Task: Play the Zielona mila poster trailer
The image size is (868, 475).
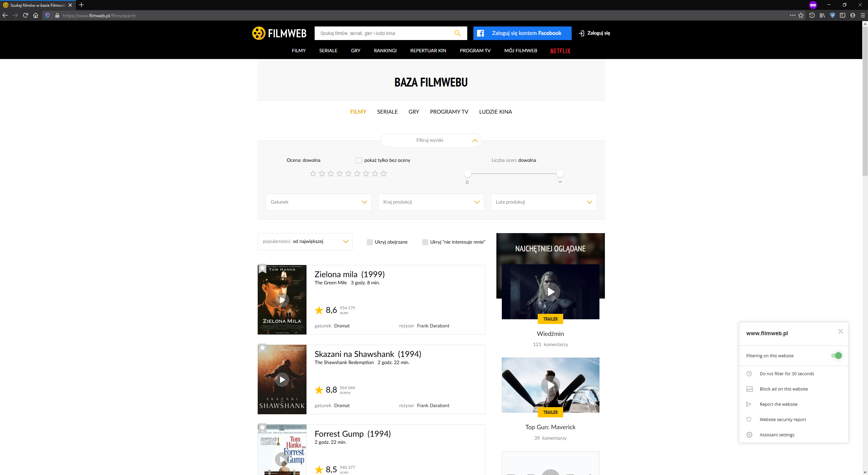Action: 282,300
